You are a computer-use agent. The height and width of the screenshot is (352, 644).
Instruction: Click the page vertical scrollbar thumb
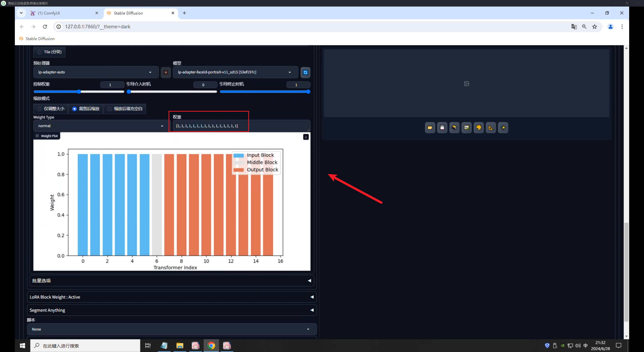point(626,272)
